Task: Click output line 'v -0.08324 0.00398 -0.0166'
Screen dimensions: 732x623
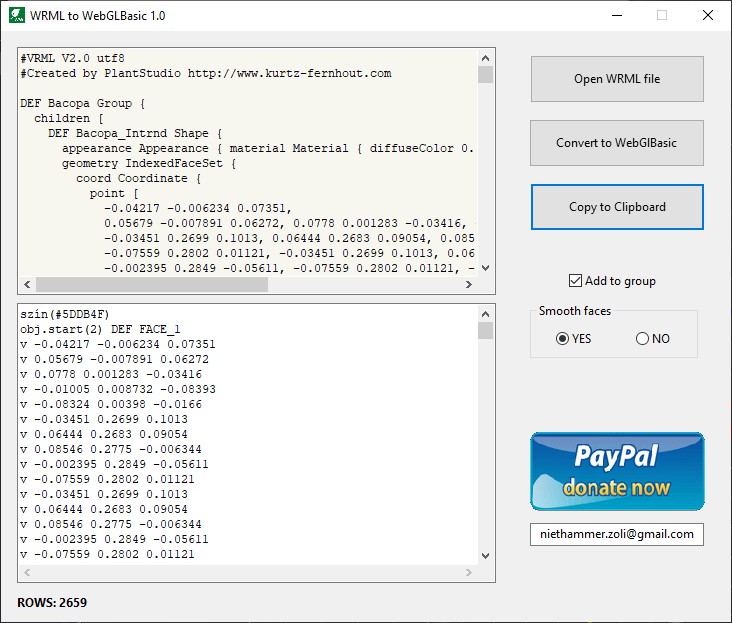Action: point(111,404)
